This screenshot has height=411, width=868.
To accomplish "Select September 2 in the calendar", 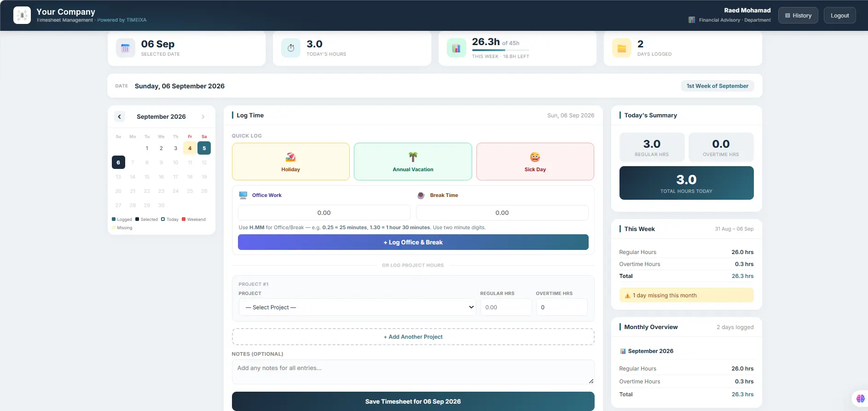I will [161, 148].
